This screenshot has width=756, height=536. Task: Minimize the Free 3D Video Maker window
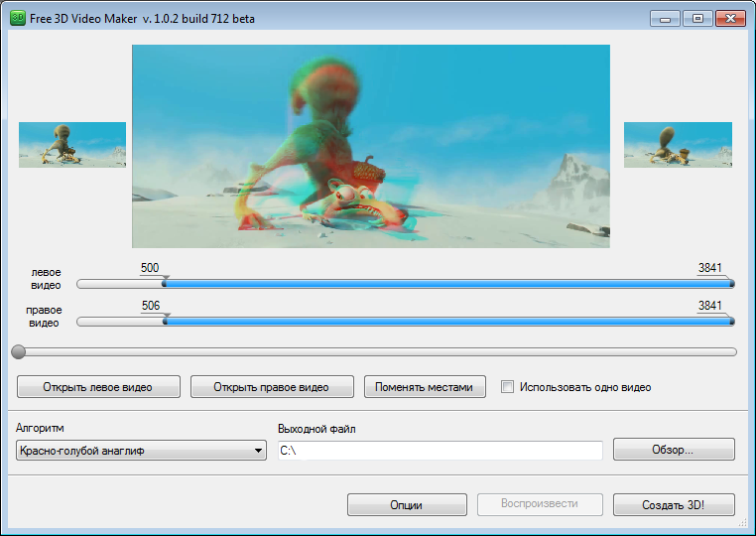665,19
